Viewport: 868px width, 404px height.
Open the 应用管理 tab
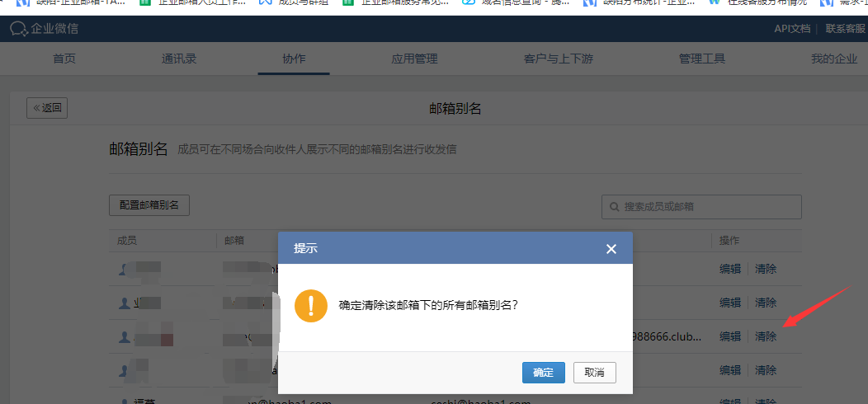pos(414,59)
